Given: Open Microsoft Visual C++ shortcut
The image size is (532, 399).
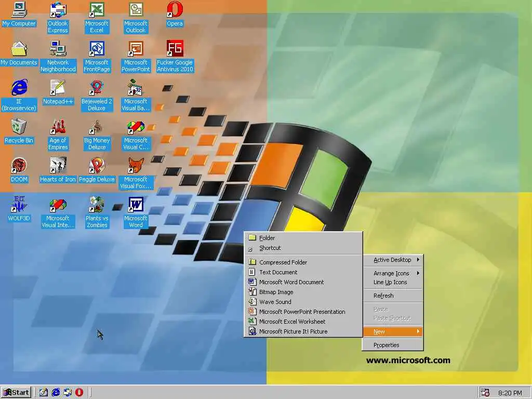Looking at the screenshot, I should click(x=136, y=135).
